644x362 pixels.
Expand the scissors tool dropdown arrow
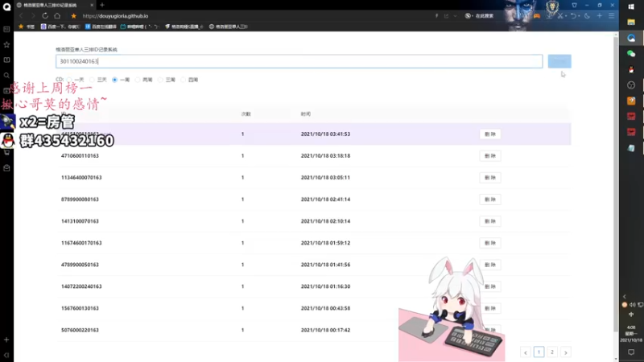click(x=566, y=16)
